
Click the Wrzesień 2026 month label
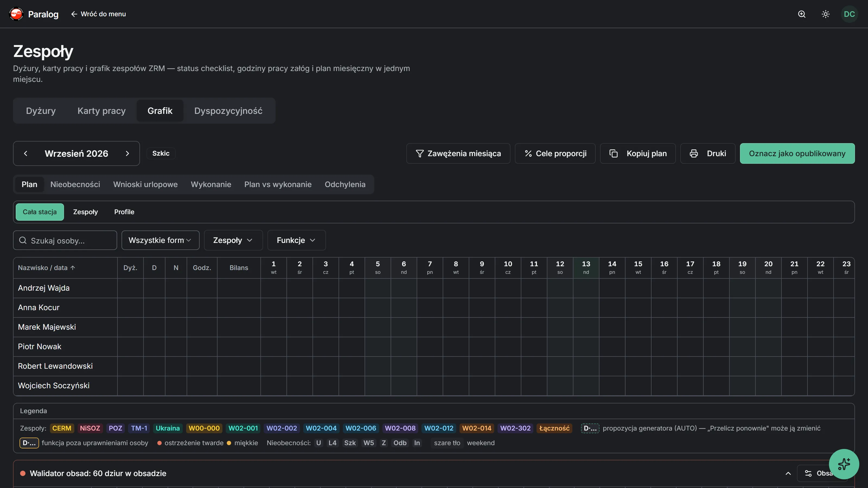pyautogui.click(x=76, y=153)
